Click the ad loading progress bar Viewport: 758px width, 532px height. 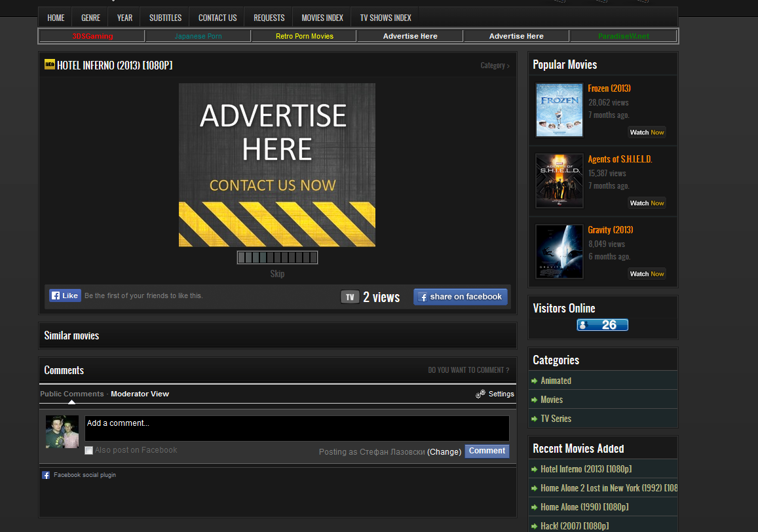click(277, 257)
